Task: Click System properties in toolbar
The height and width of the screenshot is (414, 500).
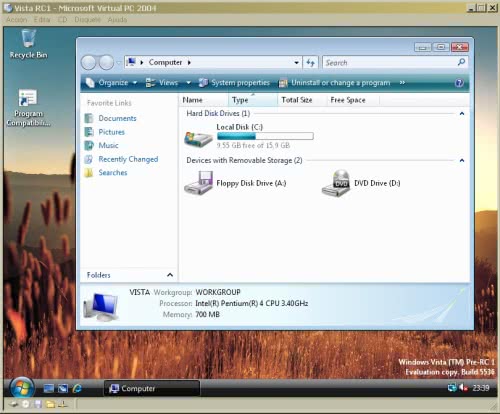Action: [234, 83]
